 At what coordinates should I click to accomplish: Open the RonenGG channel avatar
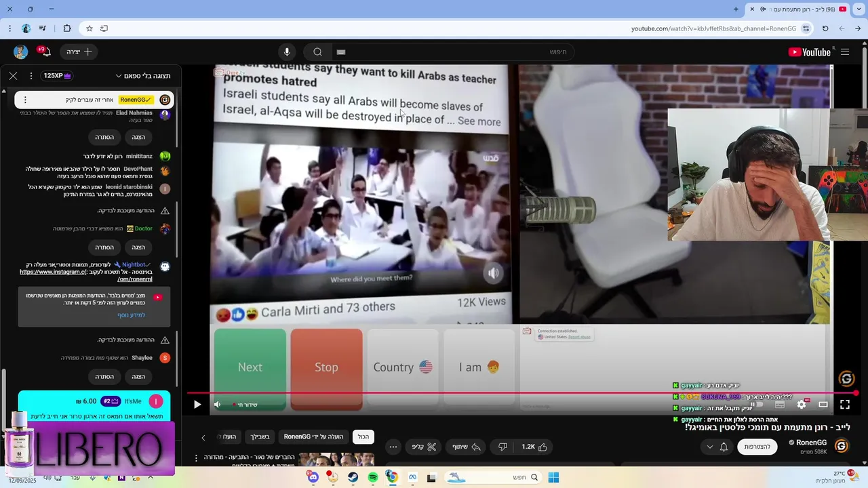coord(842,446)
